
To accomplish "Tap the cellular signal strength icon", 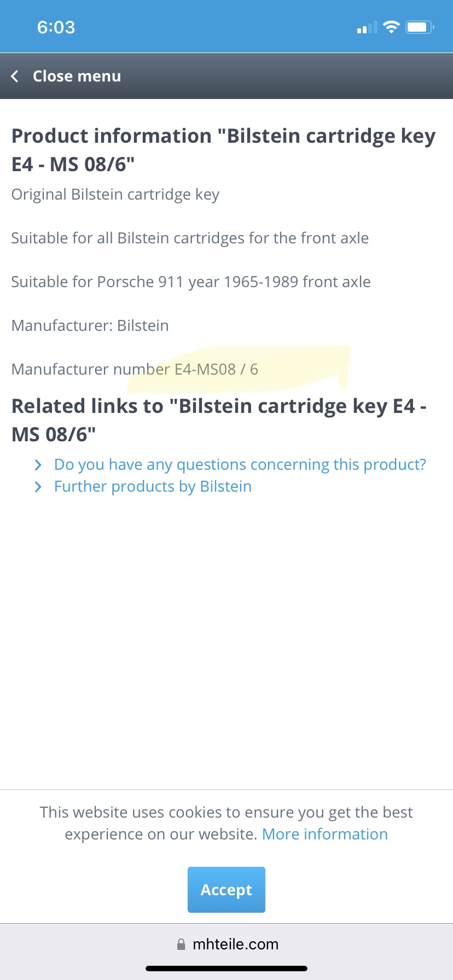I will (367, 28).
